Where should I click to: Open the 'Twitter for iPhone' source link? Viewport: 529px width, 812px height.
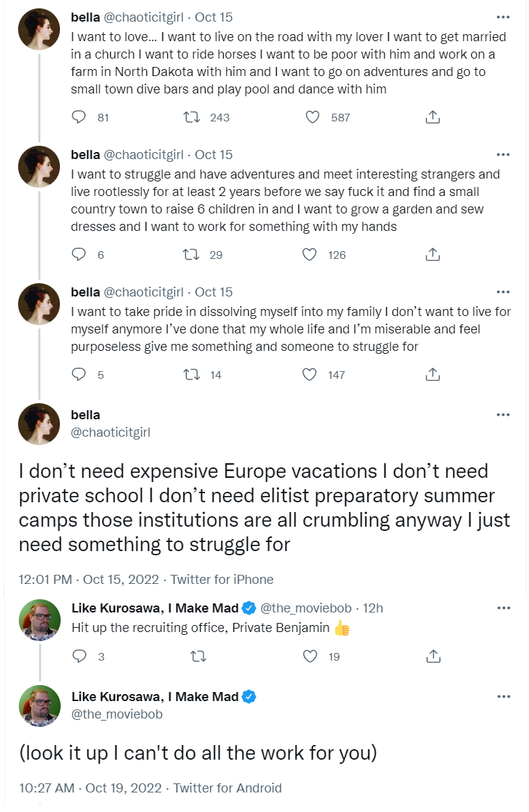[x=222, y=579]
